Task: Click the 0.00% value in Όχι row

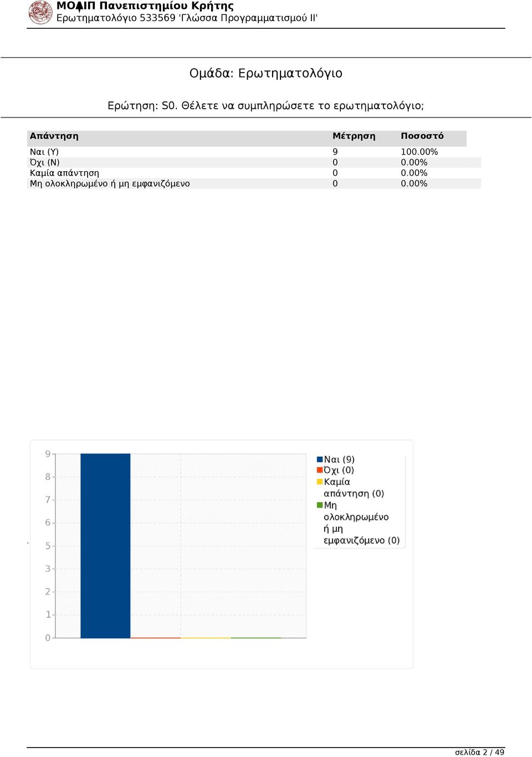Action: click(414, 162)
